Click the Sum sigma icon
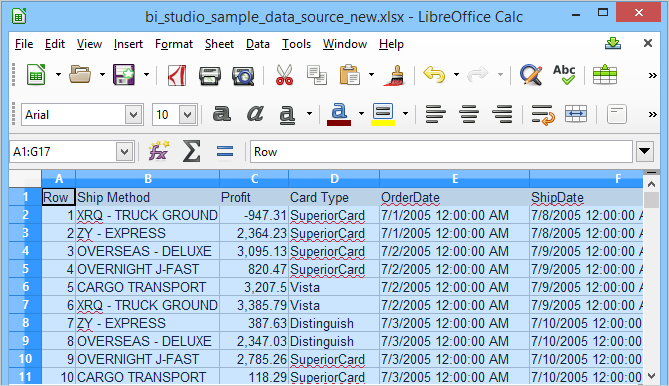 (192, 151)
